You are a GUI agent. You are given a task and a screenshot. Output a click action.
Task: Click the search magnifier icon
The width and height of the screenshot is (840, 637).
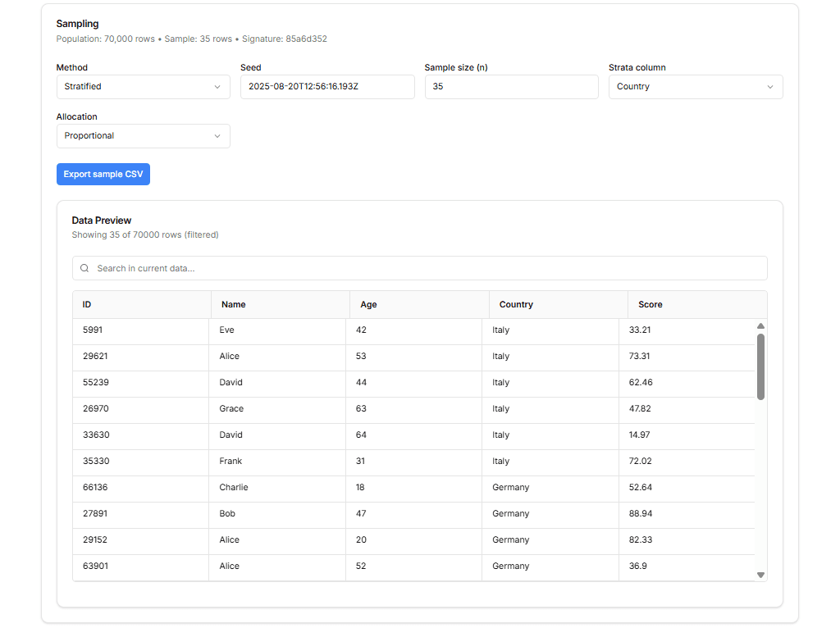click(x=84, y=268)
